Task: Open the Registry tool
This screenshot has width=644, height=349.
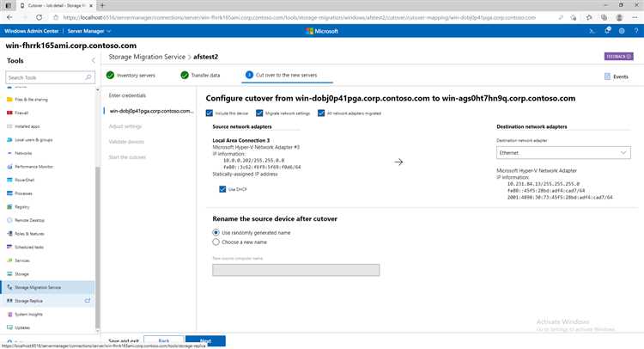Action: coord(21,207)
